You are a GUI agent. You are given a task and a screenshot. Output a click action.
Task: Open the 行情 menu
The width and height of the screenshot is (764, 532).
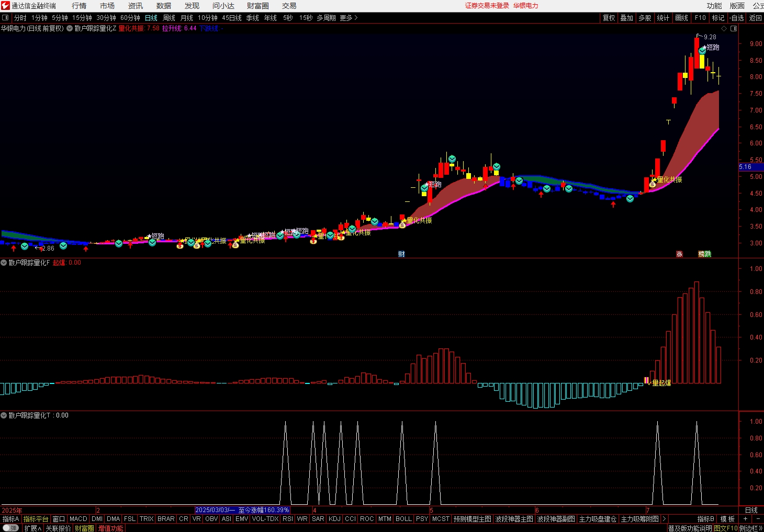[x=79, y=6]
